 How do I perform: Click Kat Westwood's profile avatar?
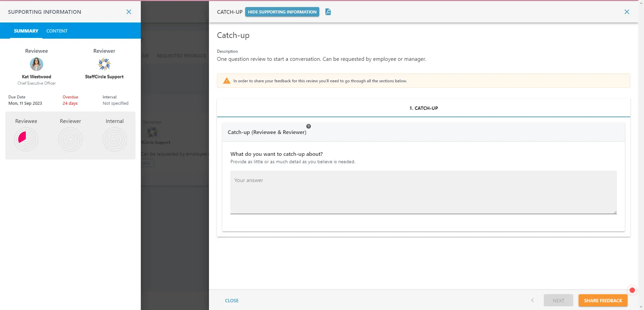click(x=37, y=64)
